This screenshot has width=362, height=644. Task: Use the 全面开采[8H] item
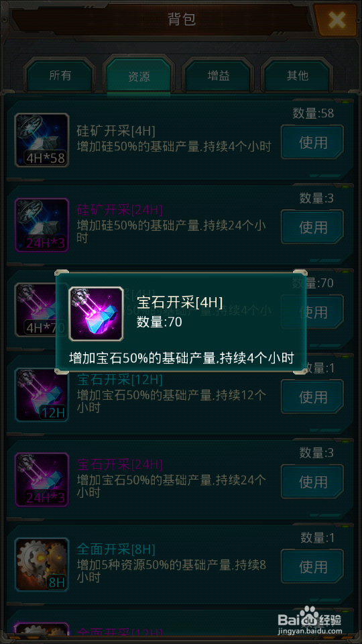[x=312, y=567]
